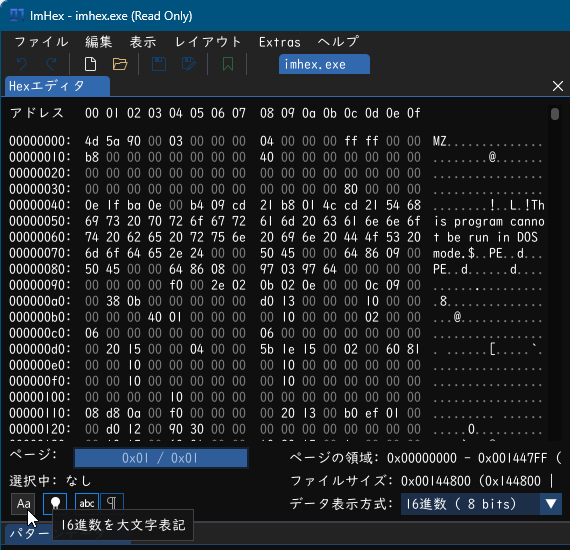Click byte d8 in row 00000110

113,413
